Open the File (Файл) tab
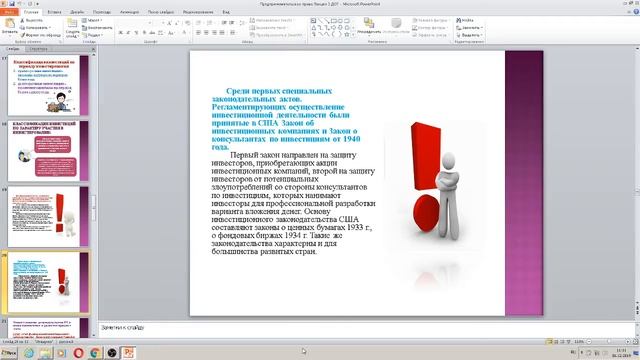 (9, 12)
